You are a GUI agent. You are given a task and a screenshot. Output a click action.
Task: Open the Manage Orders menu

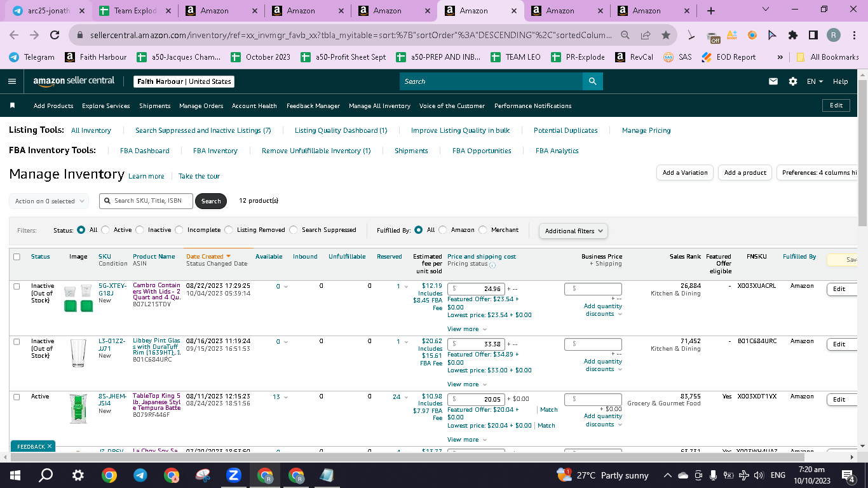[x=201, y=106]
